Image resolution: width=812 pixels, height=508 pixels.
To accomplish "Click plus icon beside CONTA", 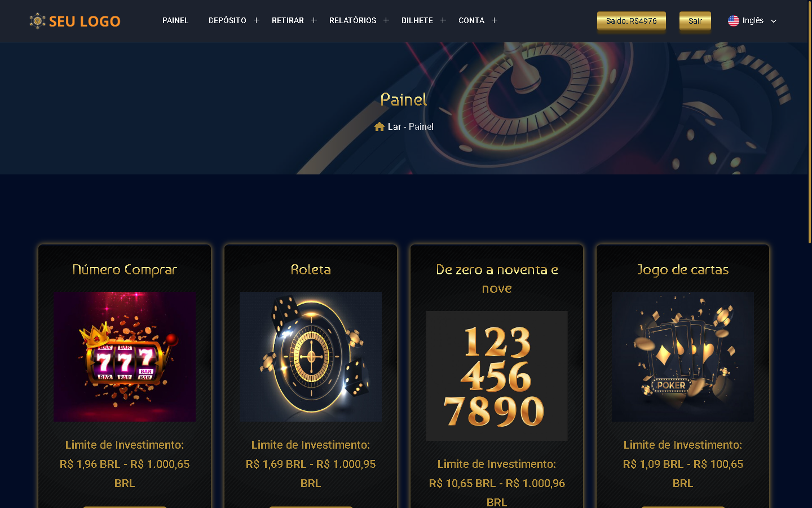I will (x=494, y=20).
